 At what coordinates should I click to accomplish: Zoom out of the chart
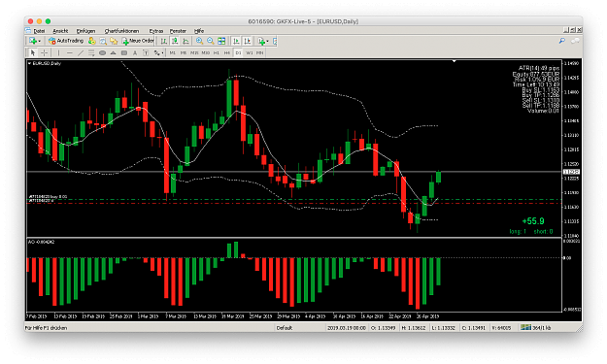210,41
